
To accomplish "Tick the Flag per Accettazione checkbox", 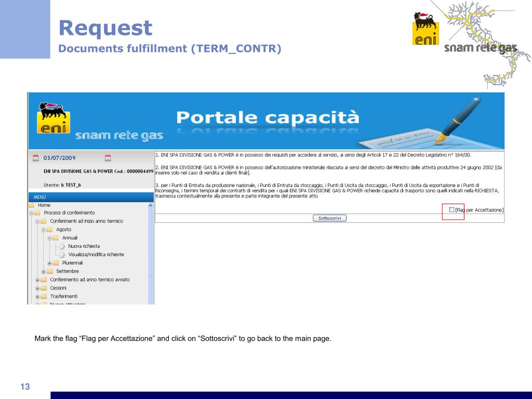I will click(x=451, y=210).
